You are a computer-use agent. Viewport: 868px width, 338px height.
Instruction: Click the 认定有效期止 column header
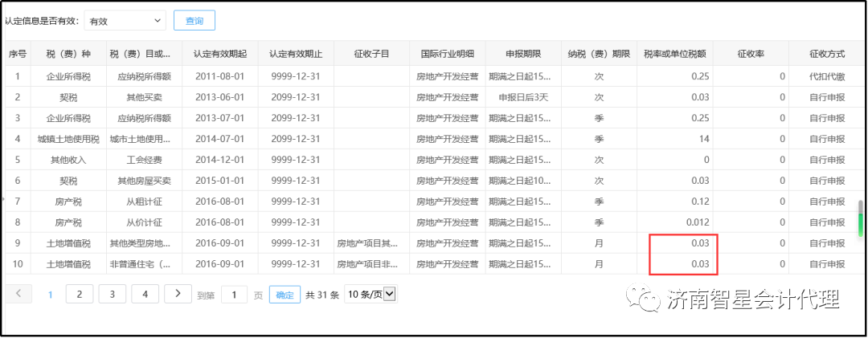(x=296, y=54)
